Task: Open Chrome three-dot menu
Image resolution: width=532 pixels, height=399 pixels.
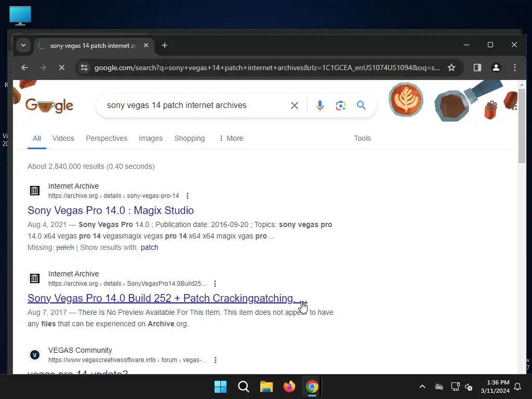Action: [x=515, y=68]
